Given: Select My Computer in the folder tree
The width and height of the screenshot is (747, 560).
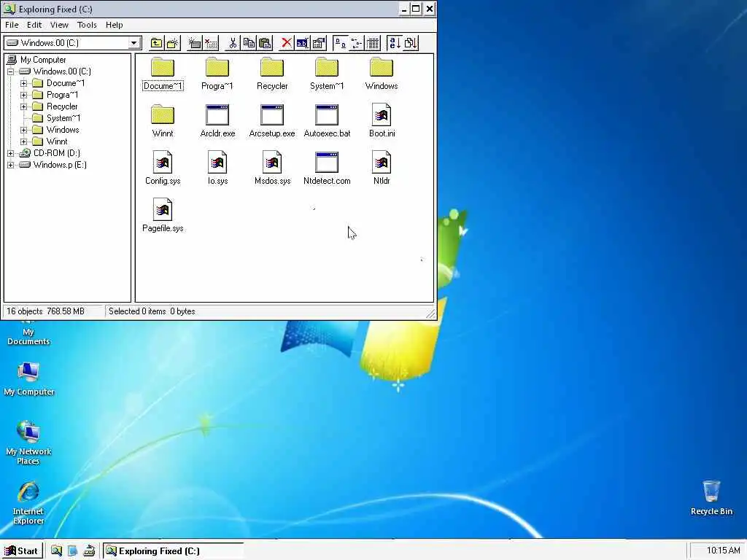Looking at the screenshot, I should coord(43,60).
